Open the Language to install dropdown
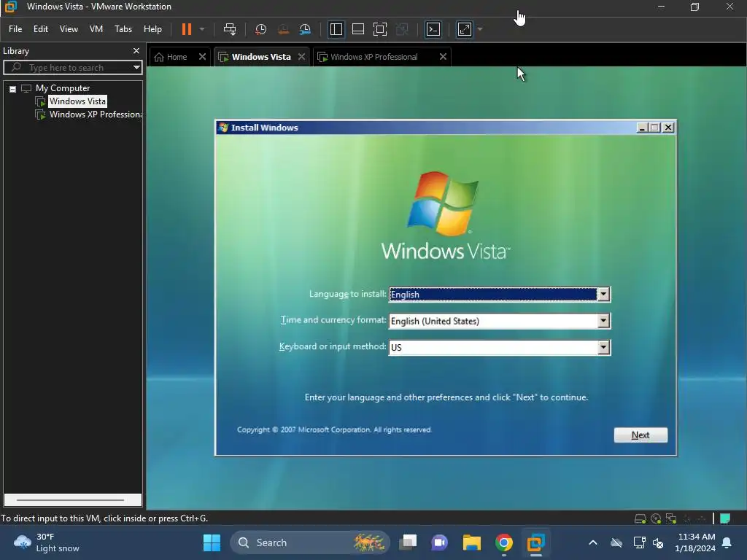The image size is (747, 560). pyautogui.click(x=603, y=295)
